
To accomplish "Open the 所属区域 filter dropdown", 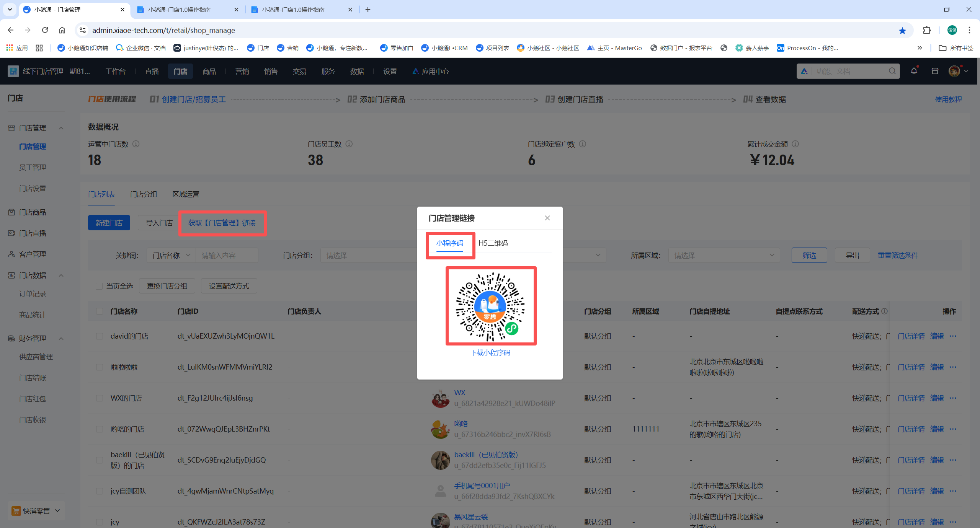I will 724,255.
